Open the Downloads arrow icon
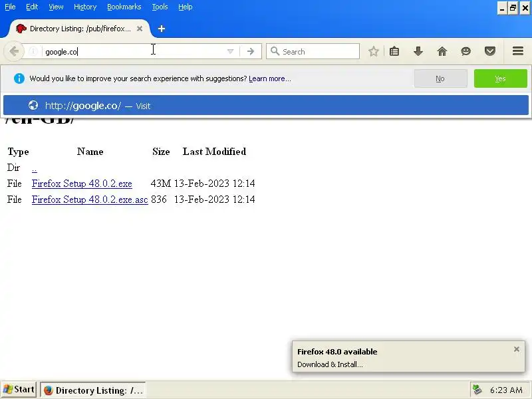The image size is (532, 399). (418, 52)
